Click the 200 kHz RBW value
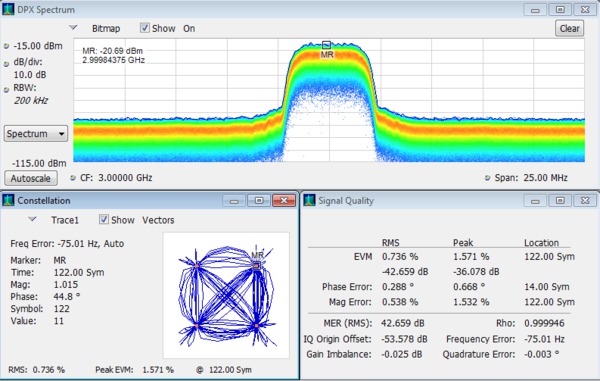The width and height of the screenshot is (600, 381). click(x=31, y=101)
